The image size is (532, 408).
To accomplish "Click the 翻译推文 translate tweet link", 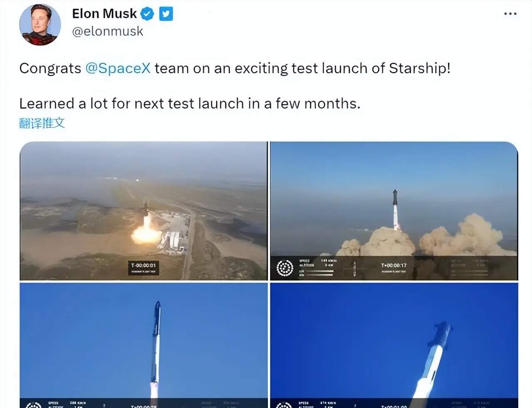I will (42, 123).
